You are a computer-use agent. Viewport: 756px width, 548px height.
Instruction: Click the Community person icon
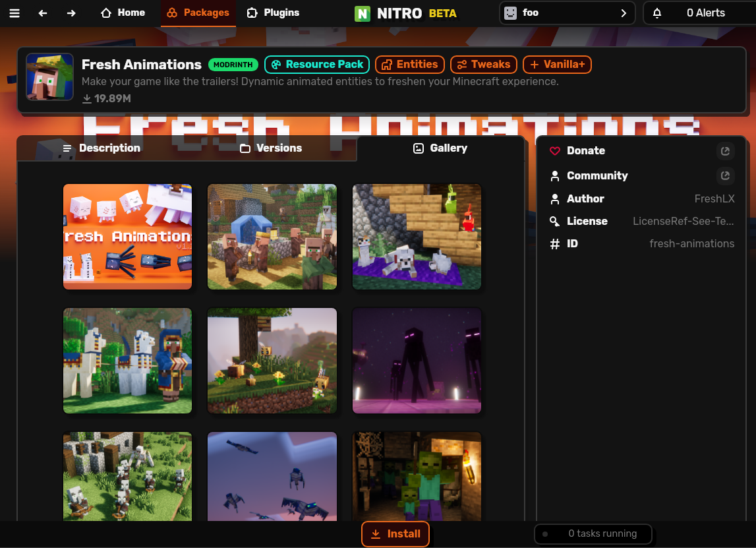pyautogui.click(x=555, y=176)
